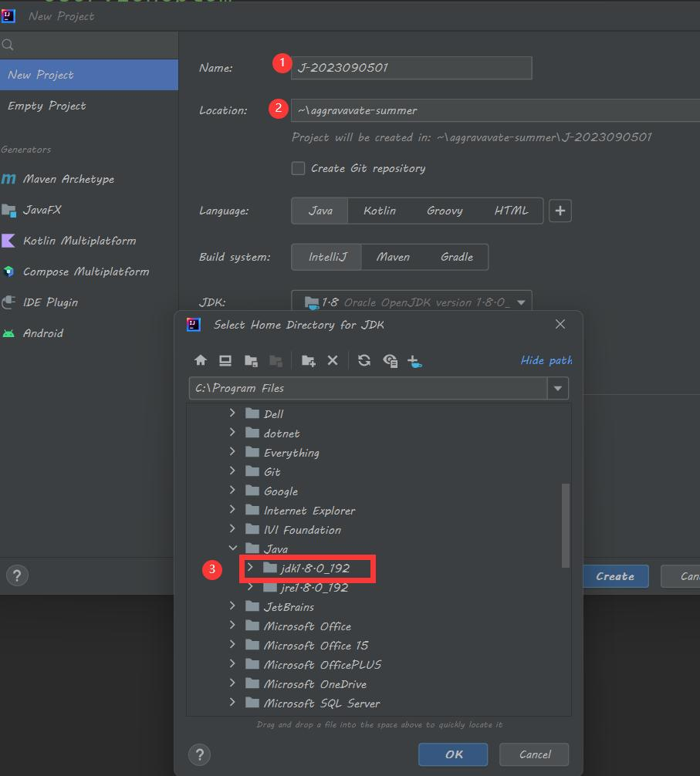Click OK in JDK dialog
This screenshot has width=700, height=776.
(453, 754)
